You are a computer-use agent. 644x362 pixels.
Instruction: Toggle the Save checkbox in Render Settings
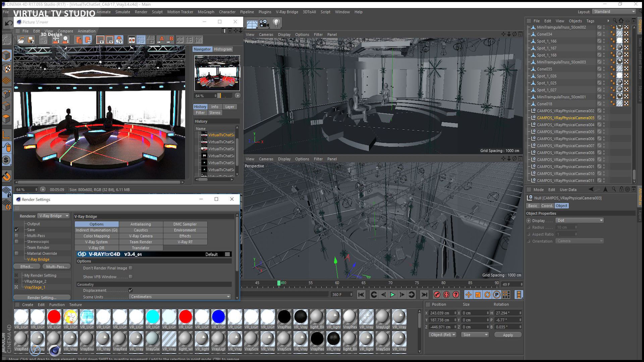pyautogui.click(x=16, y=230)
